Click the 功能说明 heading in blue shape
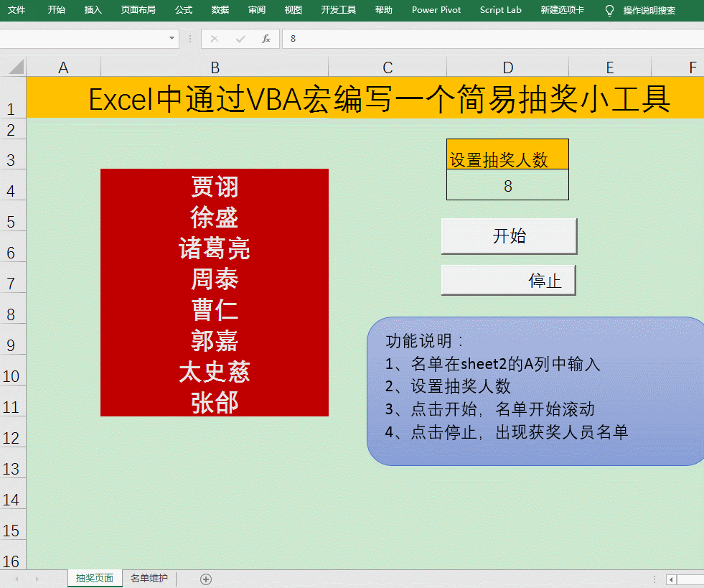 (x=424, y=341)
